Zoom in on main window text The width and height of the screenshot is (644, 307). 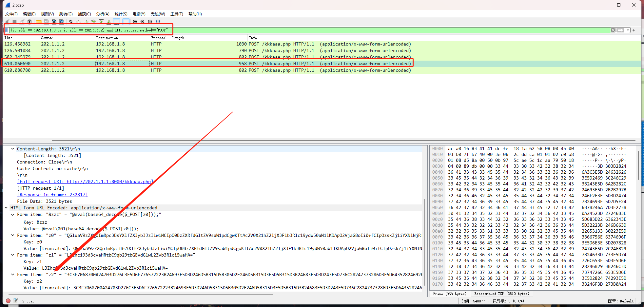coord(135,22)
